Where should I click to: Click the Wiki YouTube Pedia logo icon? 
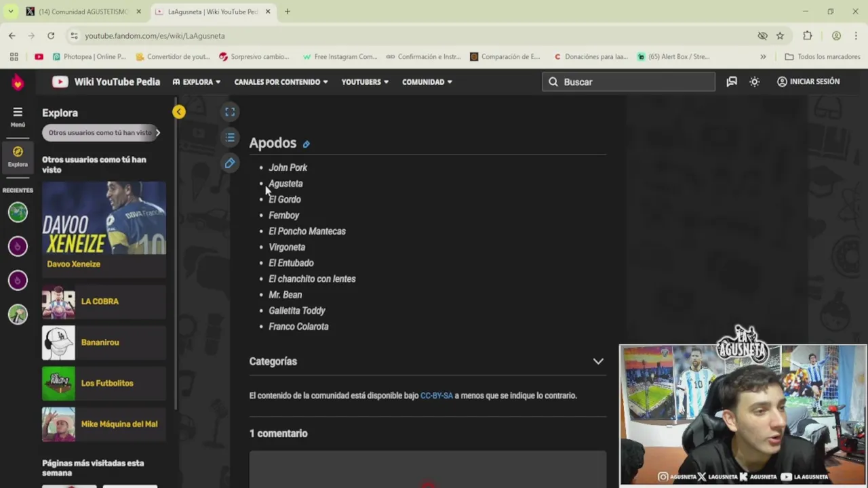pos(60,82)
